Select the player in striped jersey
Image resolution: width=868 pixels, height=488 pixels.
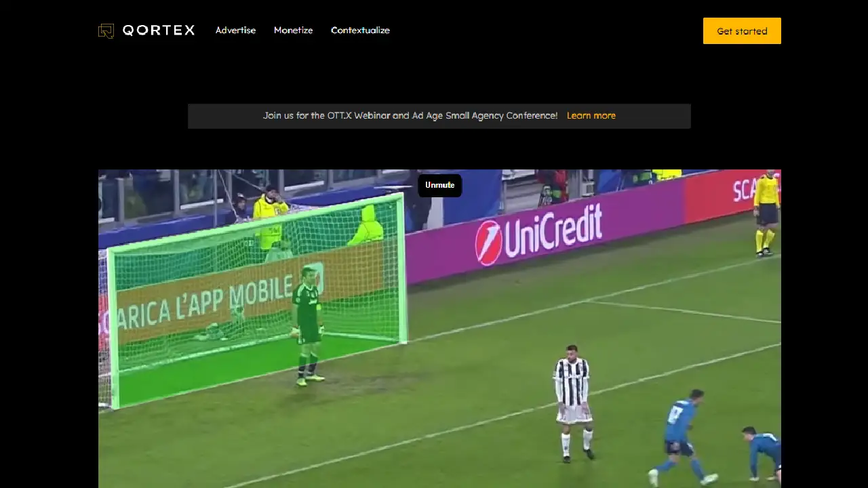tap(573, 400)
